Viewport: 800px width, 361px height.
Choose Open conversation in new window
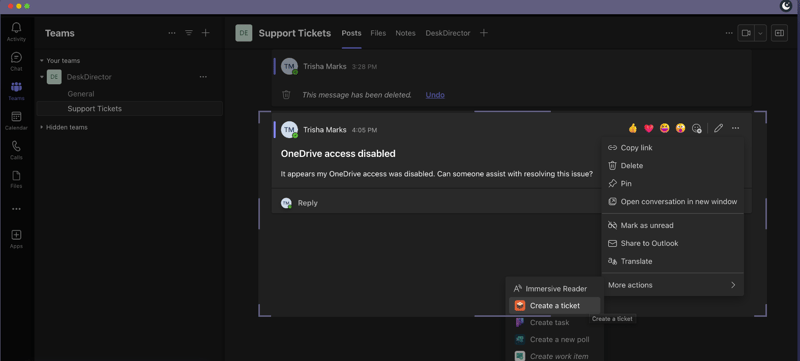tap(672, 201)
